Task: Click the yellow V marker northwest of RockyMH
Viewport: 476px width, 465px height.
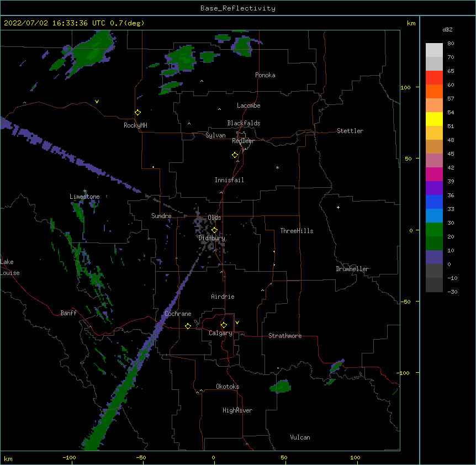Action: point(97,102)
